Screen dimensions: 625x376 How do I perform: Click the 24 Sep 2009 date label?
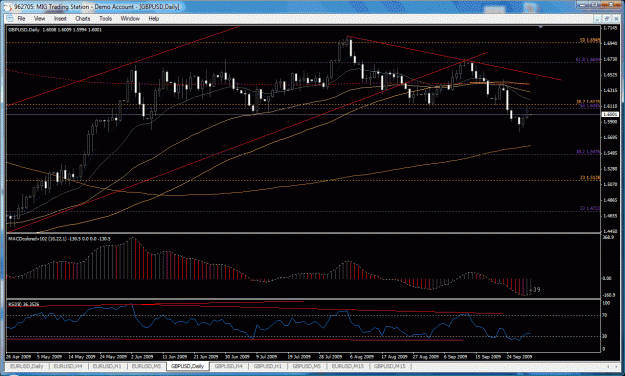519,356
